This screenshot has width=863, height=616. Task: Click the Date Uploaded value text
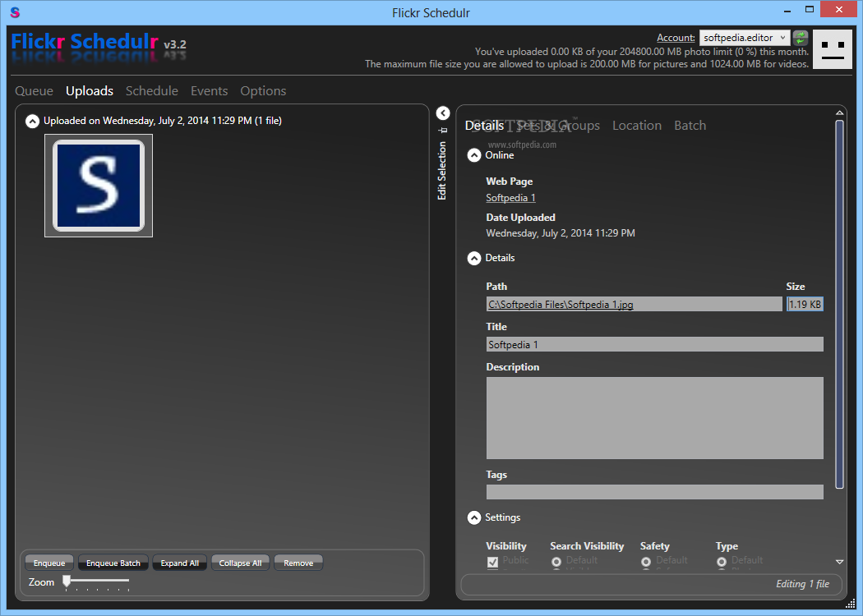(561, 233)
